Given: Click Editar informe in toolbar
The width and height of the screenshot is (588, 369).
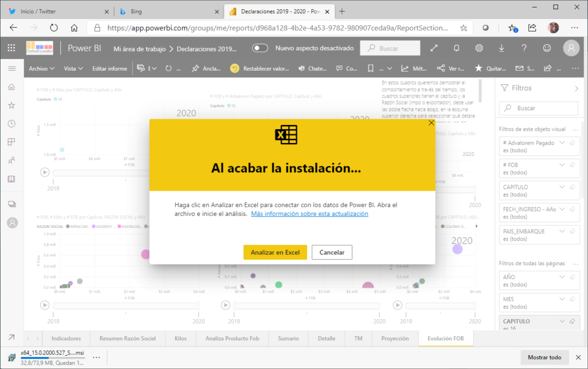Looking at the screenshot, I should 110,68.
